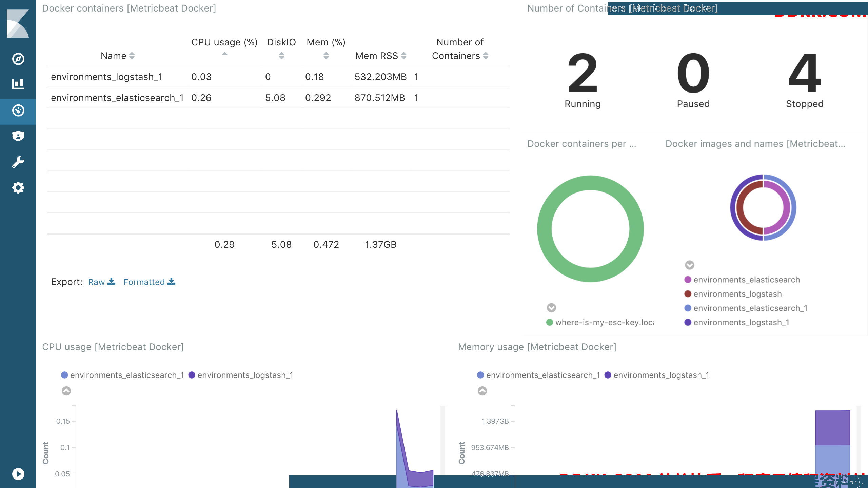Open Dashboard from sidebar gauge icon
Screen dimensions: 868x488
point(18,110)
